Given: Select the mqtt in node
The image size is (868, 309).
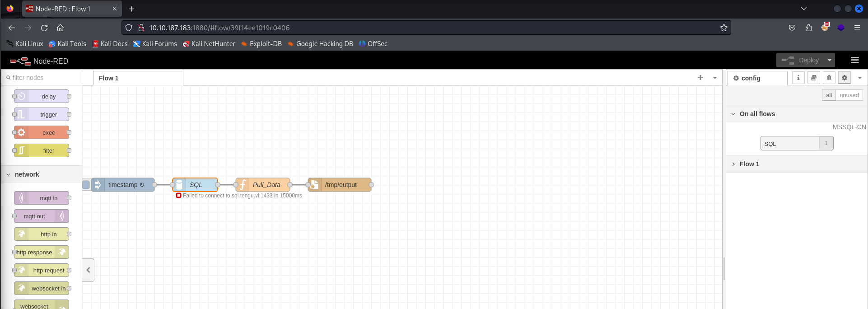Looking at the screenshot, I should pos(42,198).
